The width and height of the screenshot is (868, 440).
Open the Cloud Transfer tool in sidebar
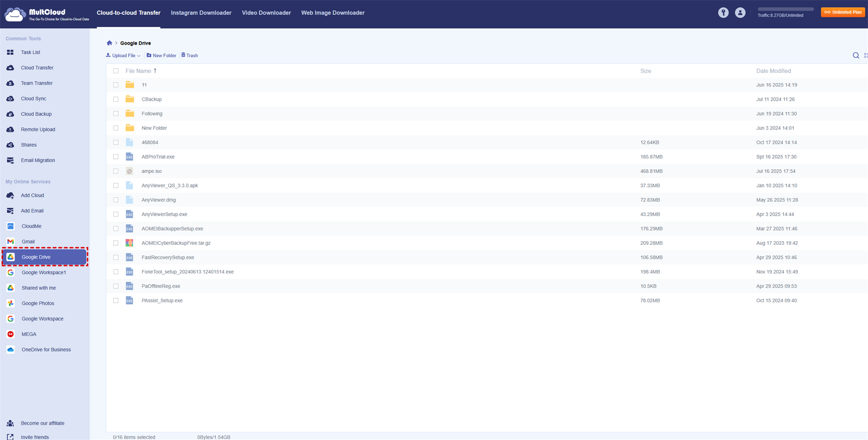(37, 67)
